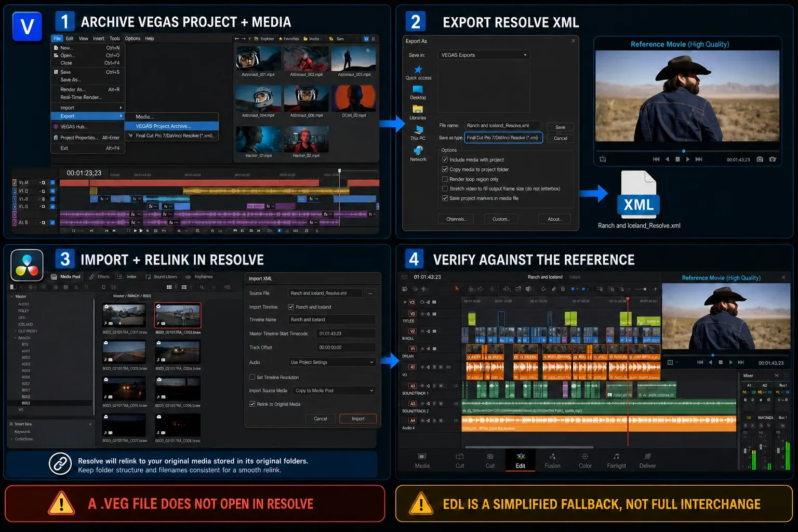
Task: Enable Set Timeline Resolution checkbox
Action: coord(252,377)
